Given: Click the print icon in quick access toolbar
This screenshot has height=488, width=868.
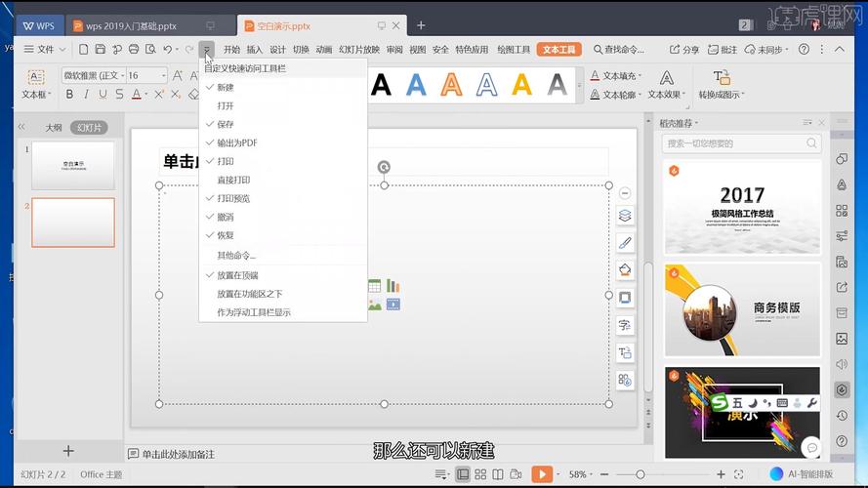Looking at the screenshot, I should 134,49.
